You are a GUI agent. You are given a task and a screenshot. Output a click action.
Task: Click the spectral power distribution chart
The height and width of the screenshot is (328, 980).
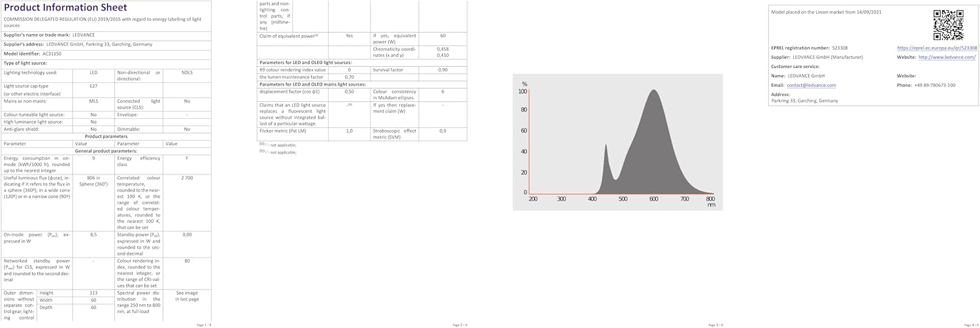point(617,142)
